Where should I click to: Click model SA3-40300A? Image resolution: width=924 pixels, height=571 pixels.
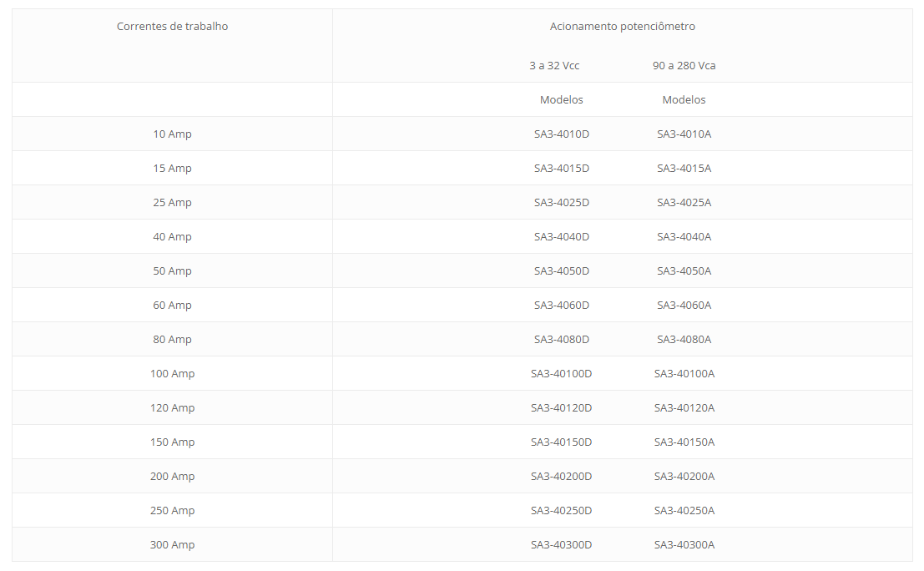click(x=684, y=544)
